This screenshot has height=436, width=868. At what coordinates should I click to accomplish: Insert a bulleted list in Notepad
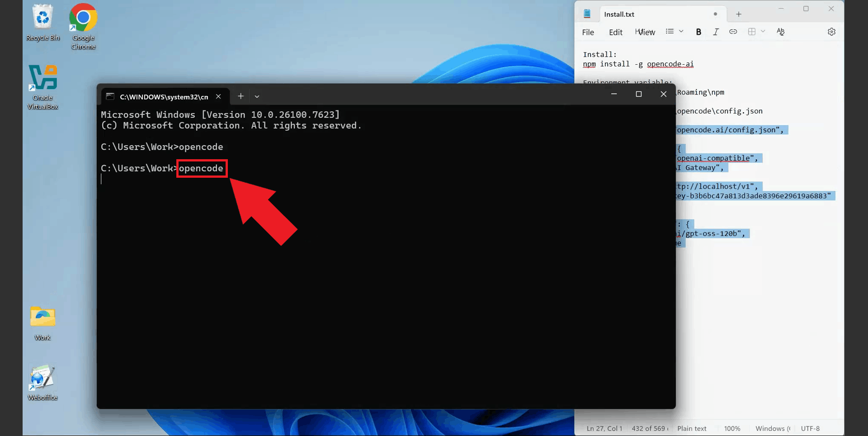click(x=670, y=32)
